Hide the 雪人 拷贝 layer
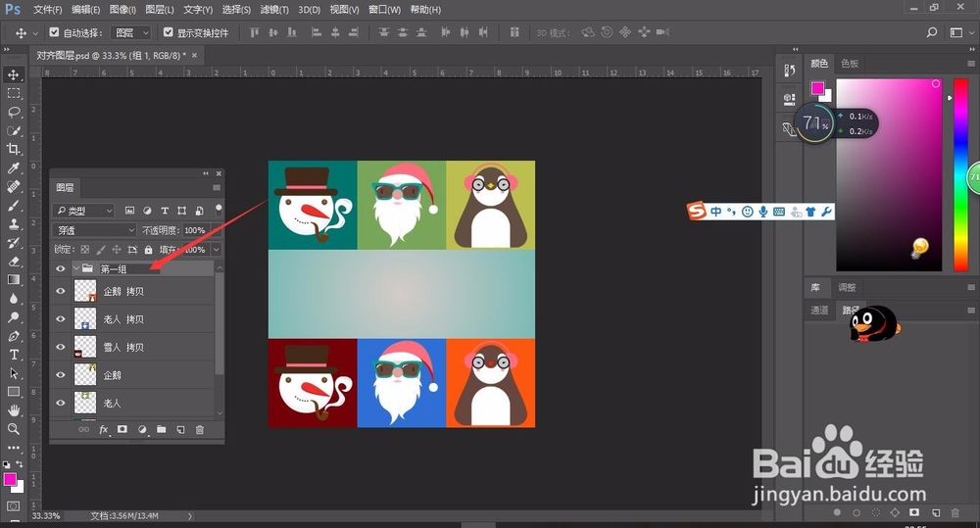This screenshot has height=528, width=980. click(x=61, y=347)
